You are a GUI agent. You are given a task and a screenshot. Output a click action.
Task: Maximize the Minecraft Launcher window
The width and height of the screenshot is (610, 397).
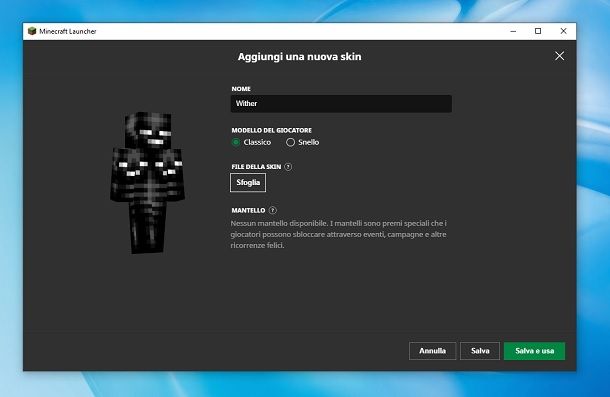point(538,31)
